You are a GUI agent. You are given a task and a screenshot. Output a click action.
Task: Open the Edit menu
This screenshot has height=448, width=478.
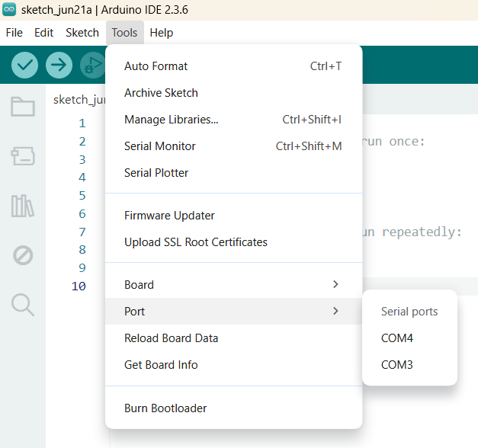click(x=43, y=33)
